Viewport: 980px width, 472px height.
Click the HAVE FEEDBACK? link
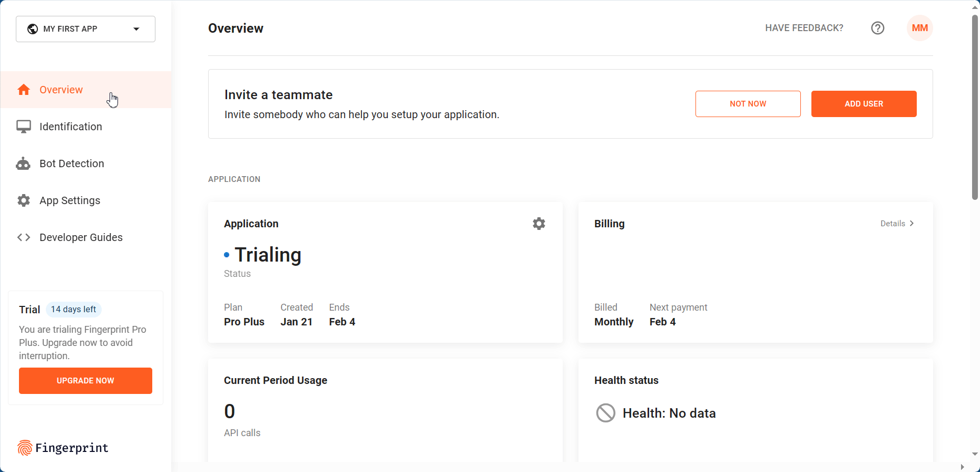[x=804, y=28]
